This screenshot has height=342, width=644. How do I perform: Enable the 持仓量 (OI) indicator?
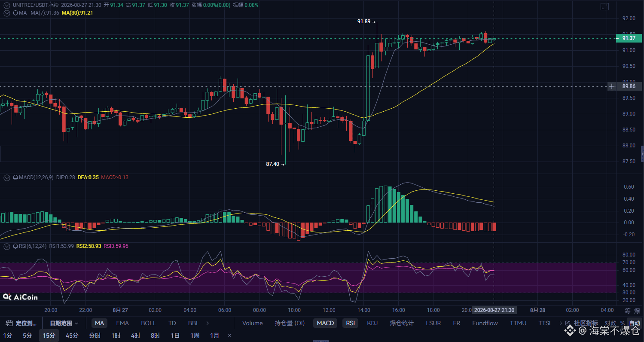290,323
